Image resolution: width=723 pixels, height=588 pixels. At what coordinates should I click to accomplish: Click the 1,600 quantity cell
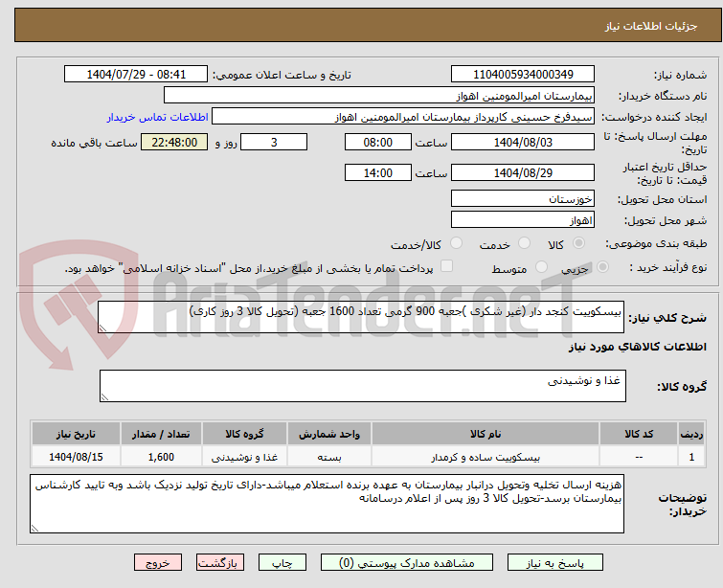click(161, 457)
